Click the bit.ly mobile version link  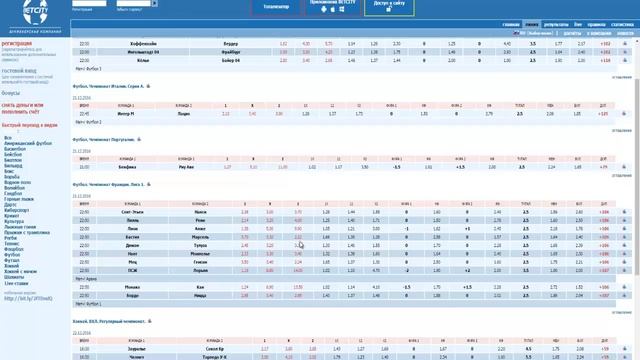[28, 299]
